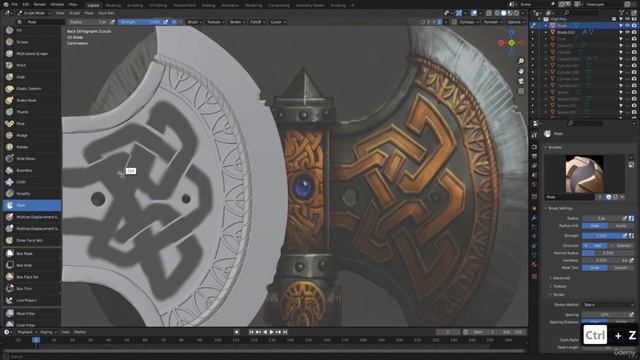Screen dimensions: 640x360
Task: Open the Brush dropdown in tool header
Action: [193, 22]
